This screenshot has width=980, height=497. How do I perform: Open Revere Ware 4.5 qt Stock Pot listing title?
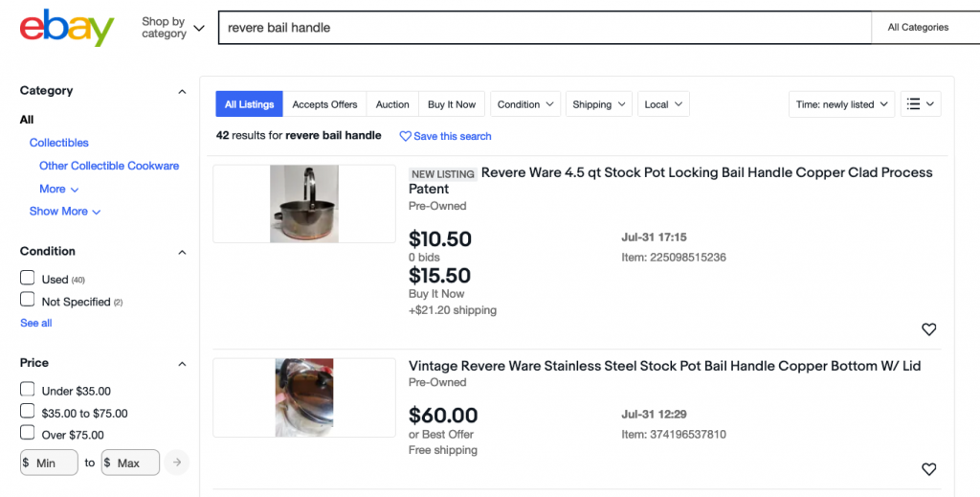[671, 181]
